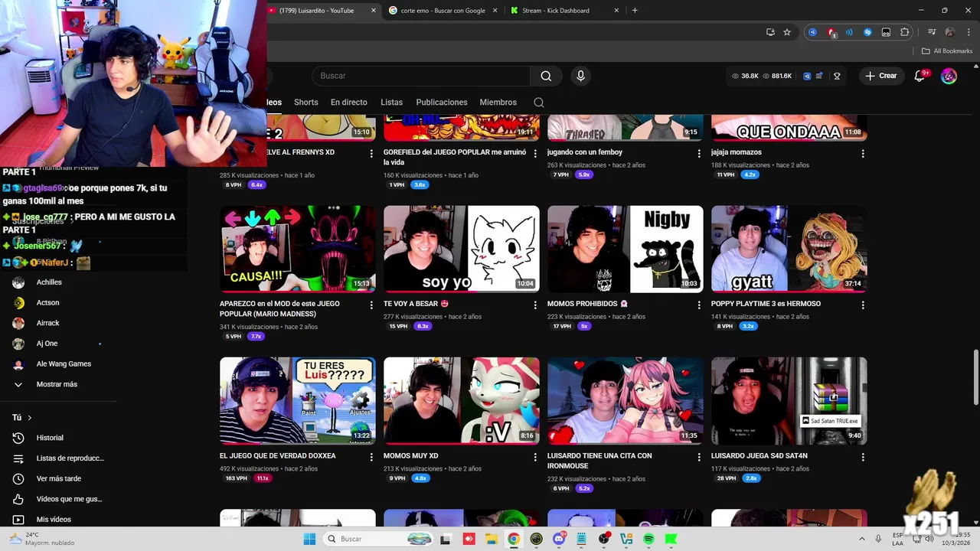Click the YouTube search magnifier button
Image resolution: width=980 pixels, height=551 pixels.
click(x=546, y=76)
